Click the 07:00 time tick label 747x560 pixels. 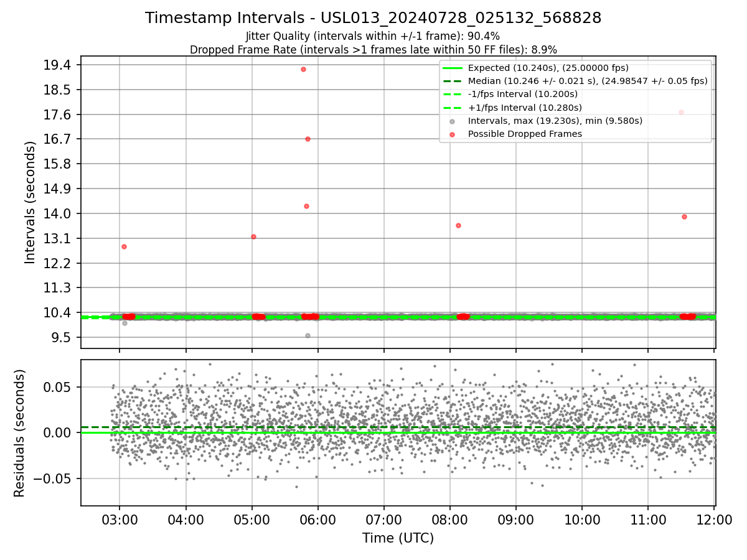(x=384, y=520)
